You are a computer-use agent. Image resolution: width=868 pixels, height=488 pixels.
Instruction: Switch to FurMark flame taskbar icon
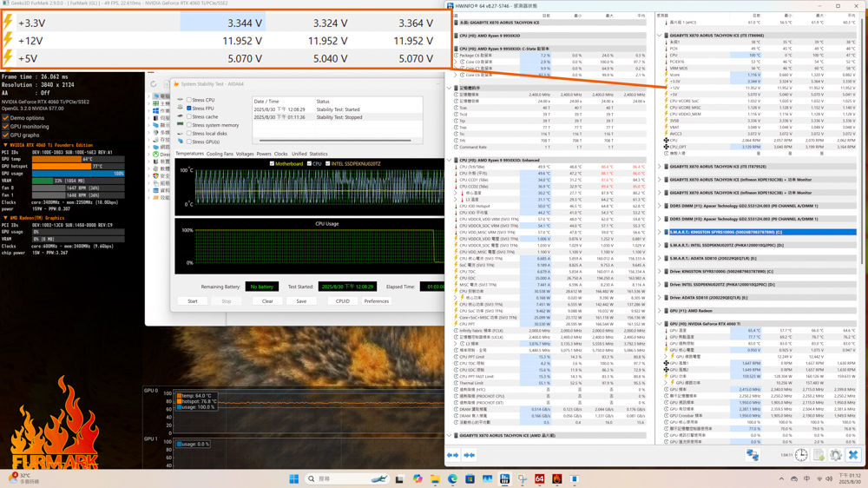pyautogui.click(x=557, y=478)
